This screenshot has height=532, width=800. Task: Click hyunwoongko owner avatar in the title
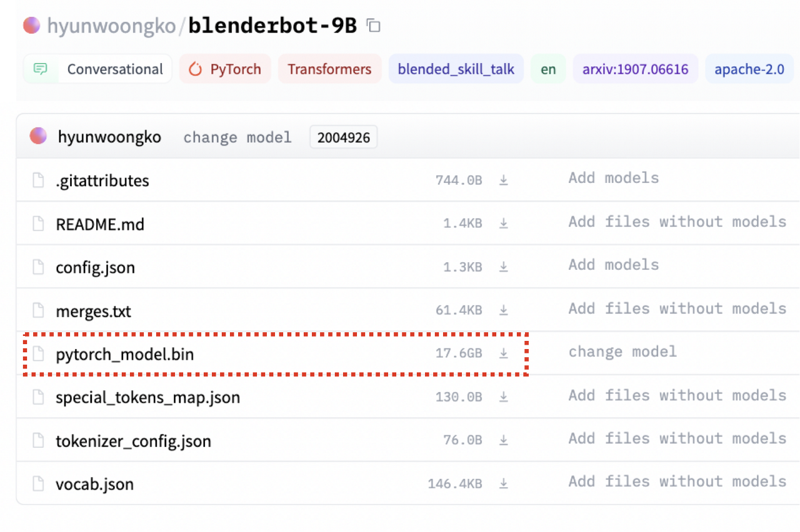pyautogui.click(x=31, y=25)
